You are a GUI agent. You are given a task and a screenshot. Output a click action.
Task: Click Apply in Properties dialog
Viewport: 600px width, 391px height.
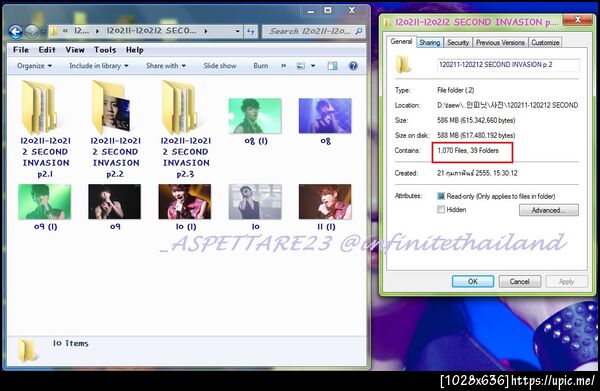[566, 282]
